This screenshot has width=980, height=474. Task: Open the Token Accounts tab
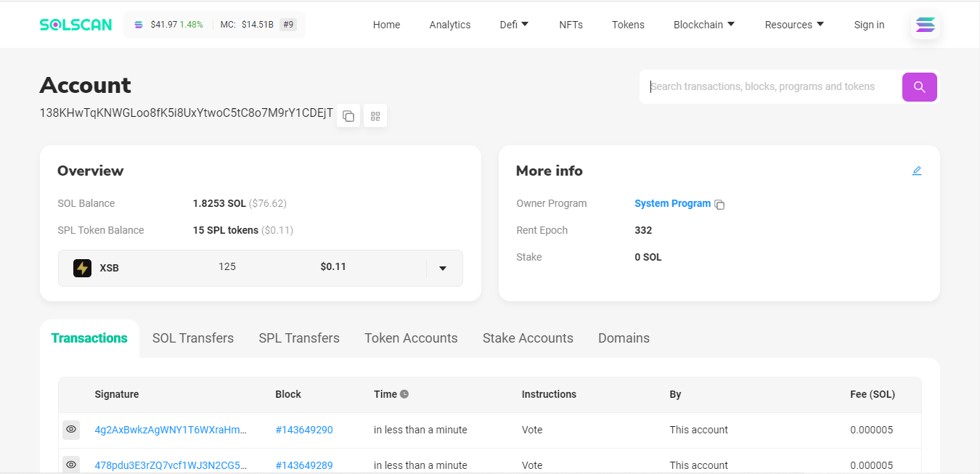411,338
